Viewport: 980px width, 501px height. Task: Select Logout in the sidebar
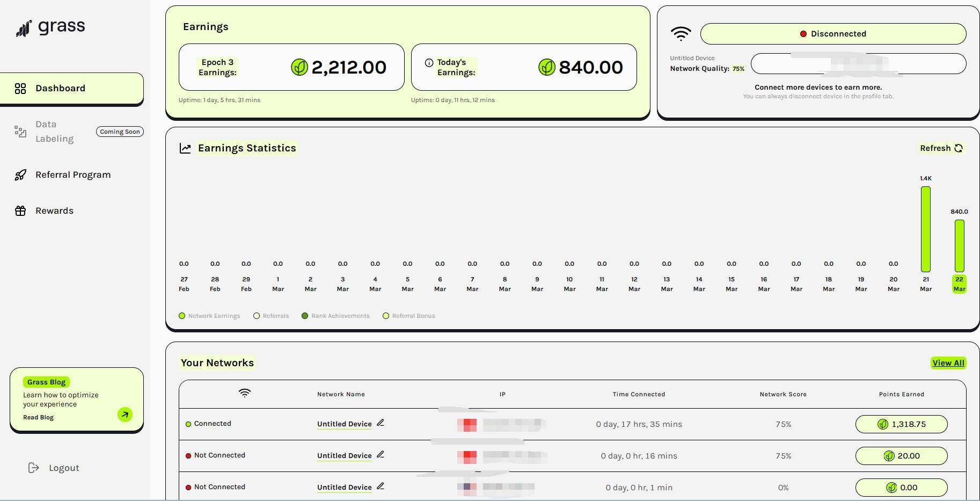[54, 468]
